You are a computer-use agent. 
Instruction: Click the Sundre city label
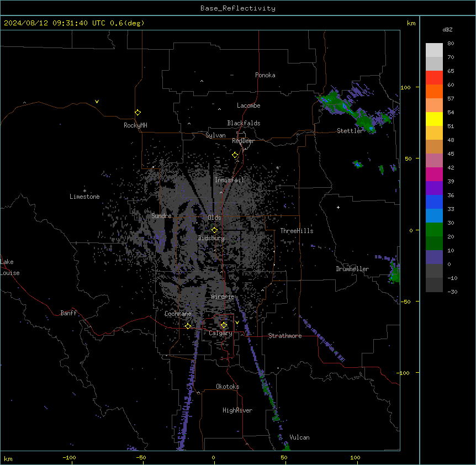(161, 216)
